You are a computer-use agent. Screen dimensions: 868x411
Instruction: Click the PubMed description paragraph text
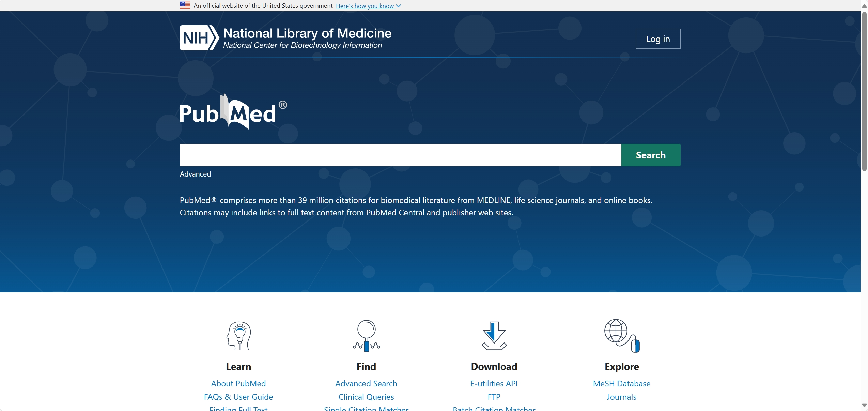pos(416,207)
